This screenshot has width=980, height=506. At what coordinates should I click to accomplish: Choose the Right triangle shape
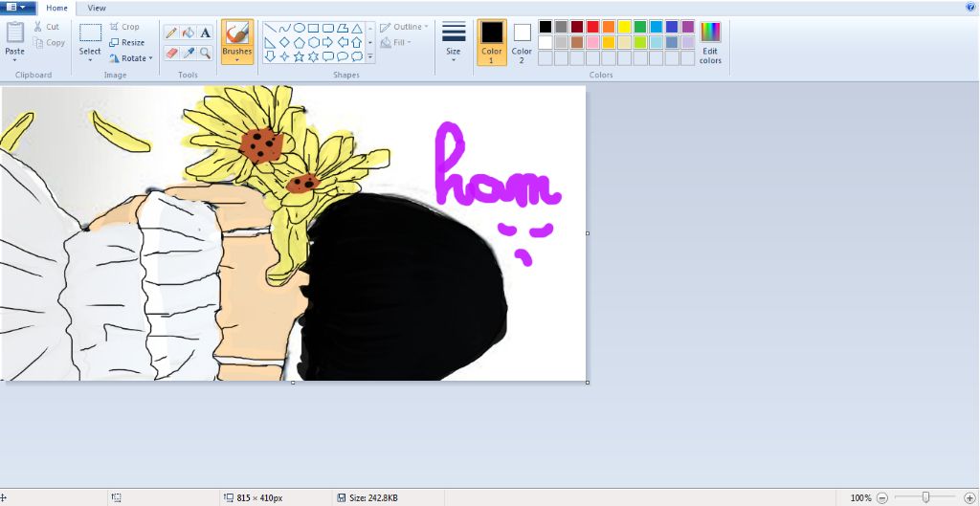(x=270, y=42)
